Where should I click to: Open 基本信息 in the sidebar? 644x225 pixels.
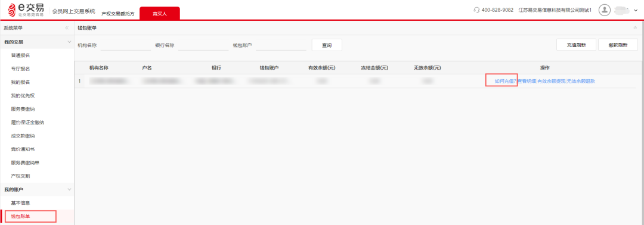(20, 203)
